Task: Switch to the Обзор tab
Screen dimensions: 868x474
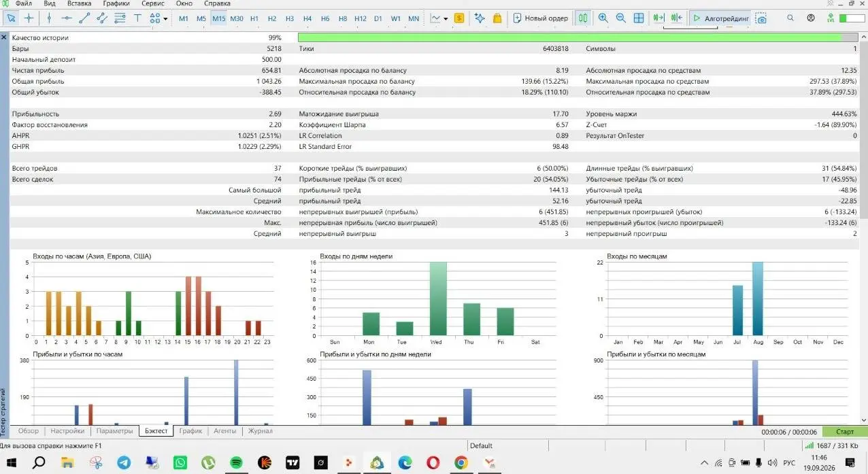Action: pyautogui.click(x=29, y=430)
